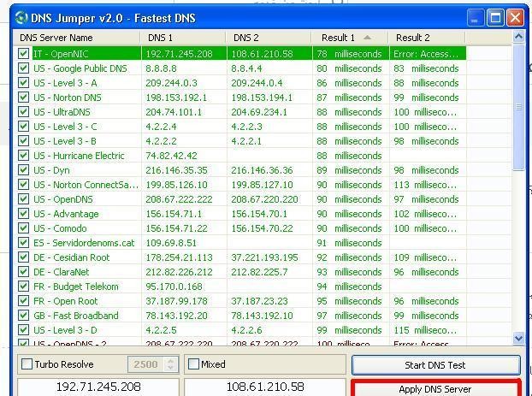Toggle the US - Comodo checkbox
The height and width of the screenshot is (396, 532).
point(23,228)
